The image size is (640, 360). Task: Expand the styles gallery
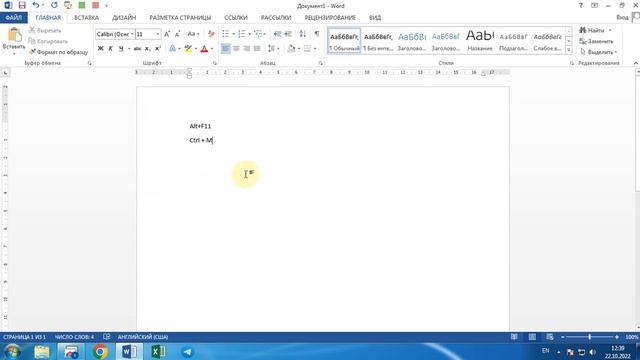pyautogui.click(x=569, y=50)
